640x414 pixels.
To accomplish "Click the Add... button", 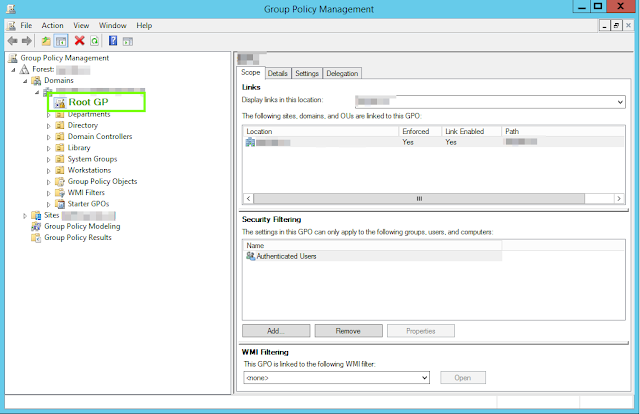I will [276, 331].
